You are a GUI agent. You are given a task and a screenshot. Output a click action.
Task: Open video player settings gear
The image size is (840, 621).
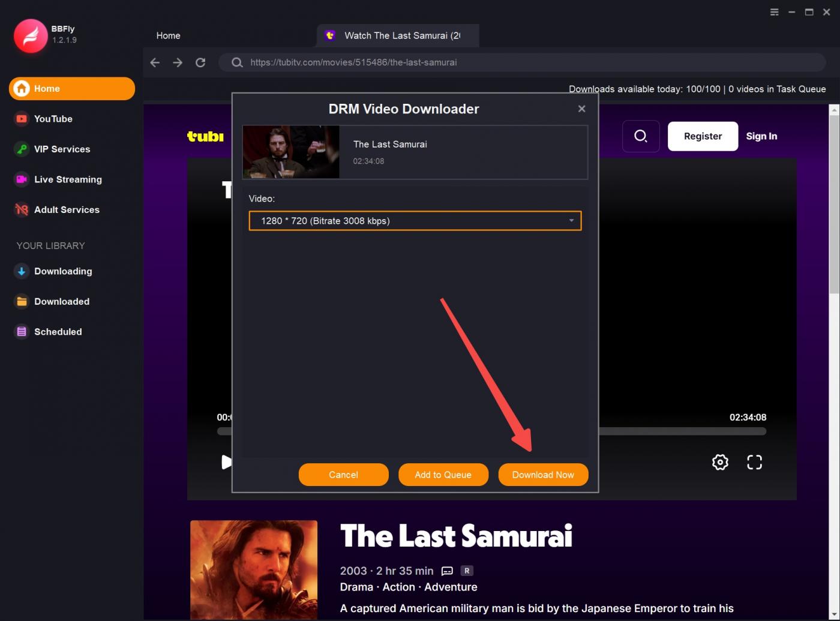click(720, 462)
